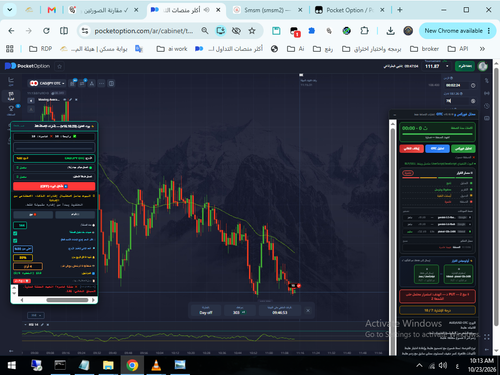Click the left grey tab button with red dot in bot panel
Screen dimensions: 500x375
tap(33, 214)
